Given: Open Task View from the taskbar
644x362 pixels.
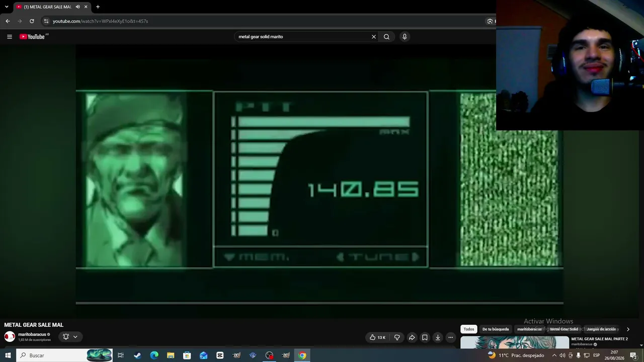Looking at the screenshot, I should 121,355.
